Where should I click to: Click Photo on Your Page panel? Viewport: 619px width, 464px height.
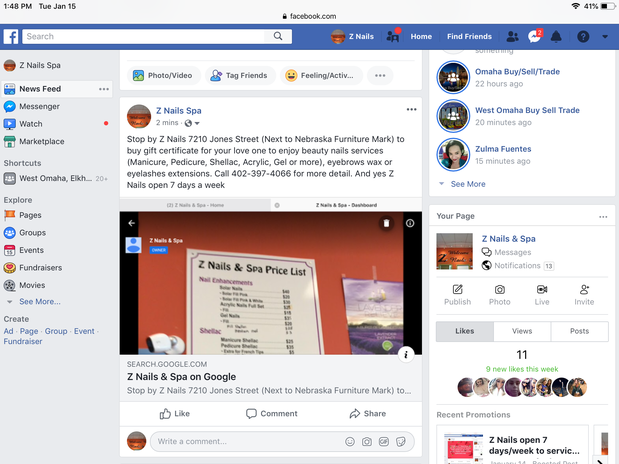click(499, 295)
